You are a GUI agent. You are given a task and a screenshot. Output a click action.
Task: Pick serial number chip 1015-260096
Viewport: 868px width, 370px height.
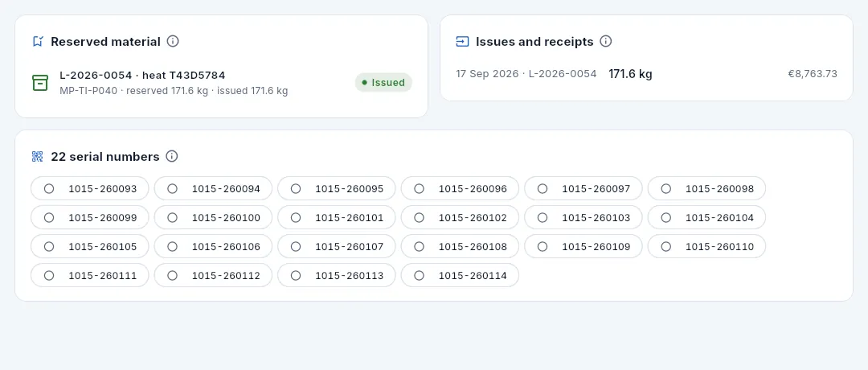[460, 189]
